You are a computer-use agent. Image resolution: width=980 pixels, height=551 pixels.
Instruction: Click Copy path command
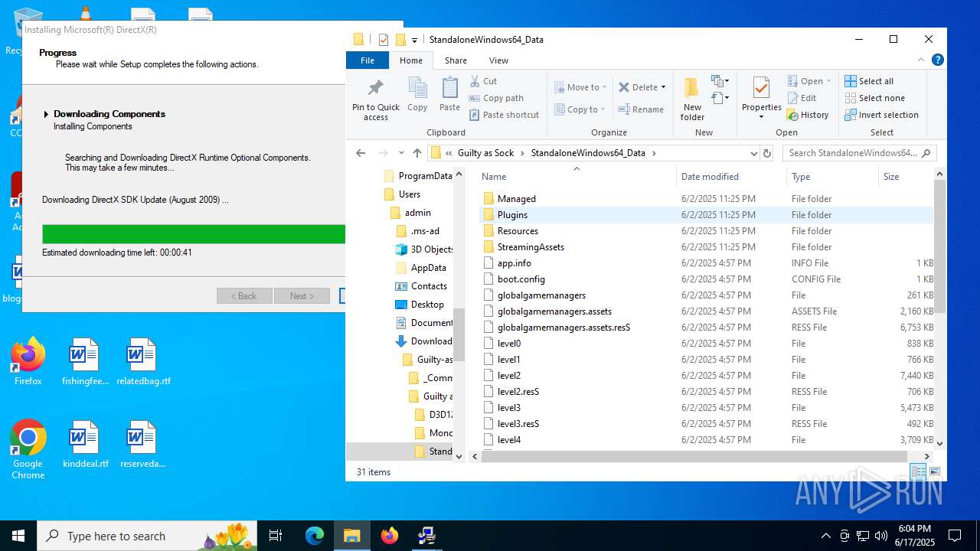(496, 98)
